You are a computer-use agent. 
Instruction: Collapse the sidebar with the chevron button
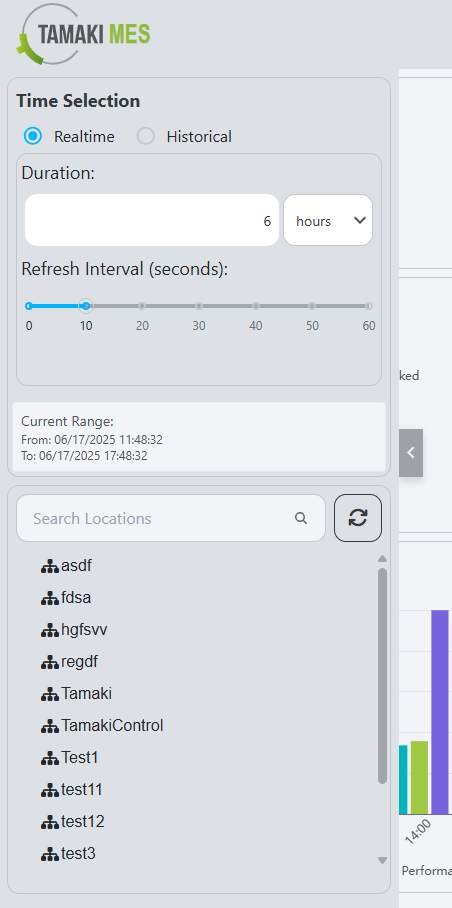point(411,453)
